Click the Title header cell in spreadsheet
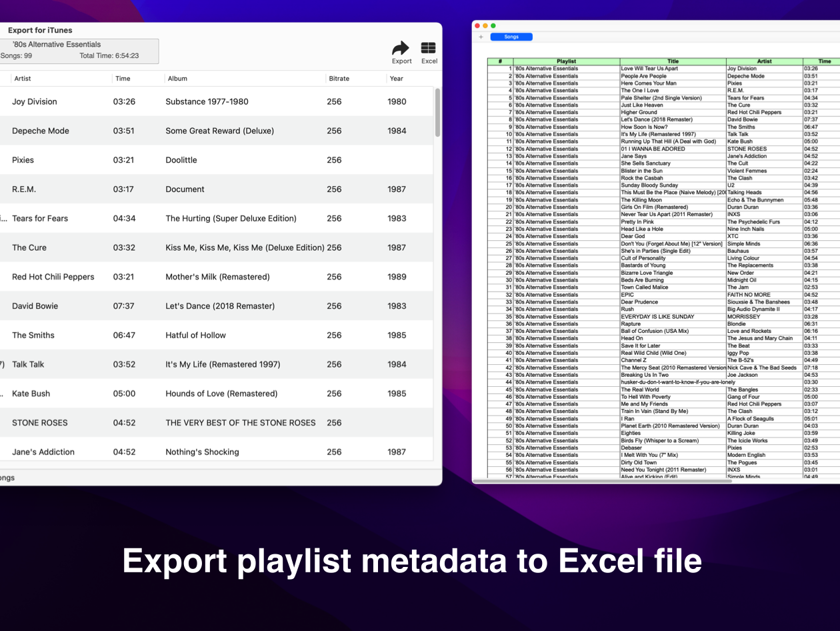Screen dimensions: 840x631 coord(673,61)
